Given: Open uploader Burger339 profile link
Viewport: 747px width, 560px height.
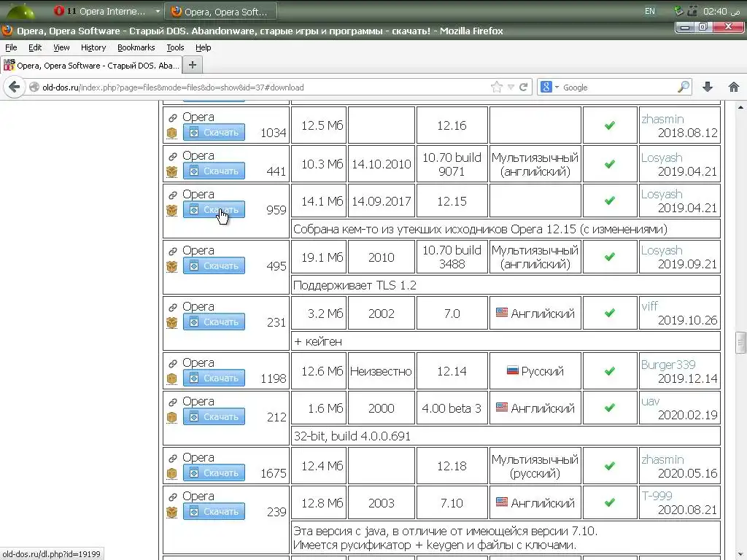Looking at the screenshot, I should [x=668, y=365].
